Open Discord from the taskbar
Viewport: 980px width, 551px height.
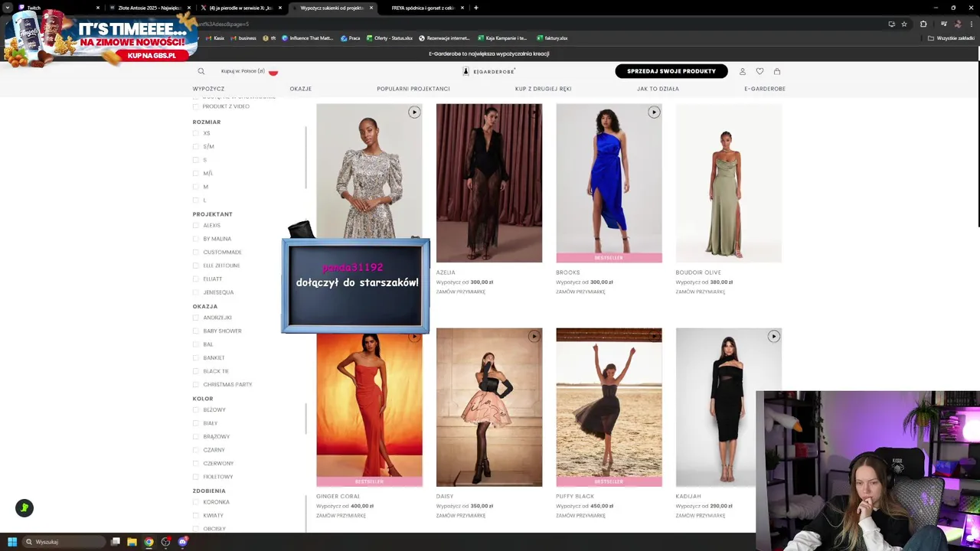coord(182,542)
